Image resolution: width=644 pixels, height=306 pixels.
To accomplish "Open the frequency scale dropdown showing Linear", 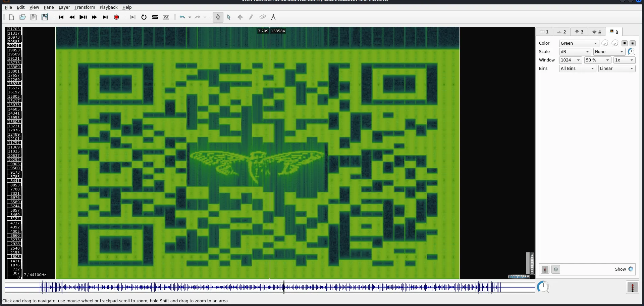I will point(617,69).
